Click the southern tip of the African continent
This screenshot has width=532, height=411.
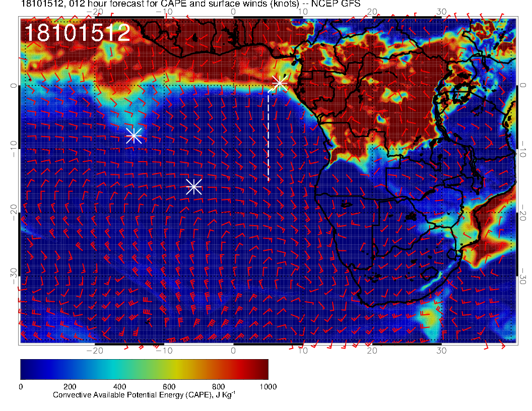[370, 305]
